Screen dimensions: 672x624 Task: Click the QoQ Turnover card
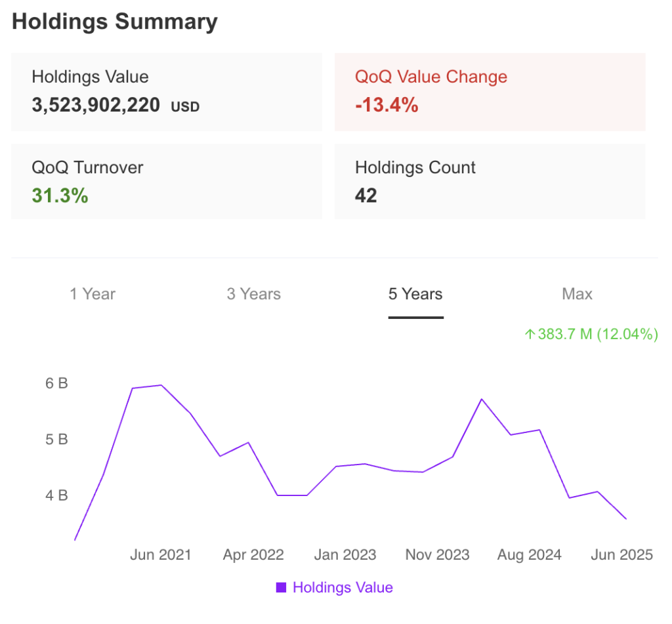[167, 182]
